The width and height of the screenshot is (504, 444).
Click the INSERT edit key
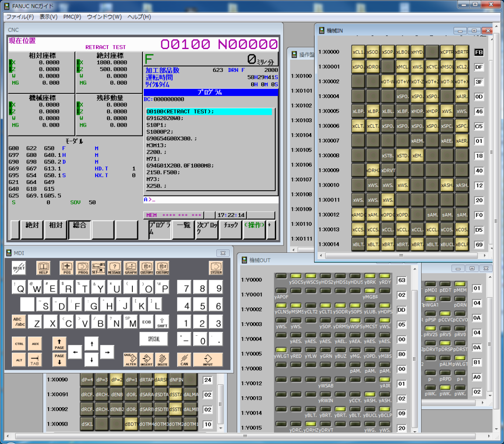point(146,359)
